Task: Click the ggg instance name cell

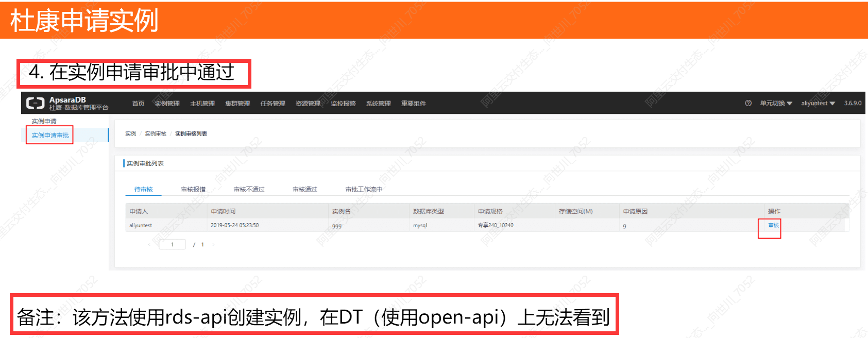Action: [337, 226]
